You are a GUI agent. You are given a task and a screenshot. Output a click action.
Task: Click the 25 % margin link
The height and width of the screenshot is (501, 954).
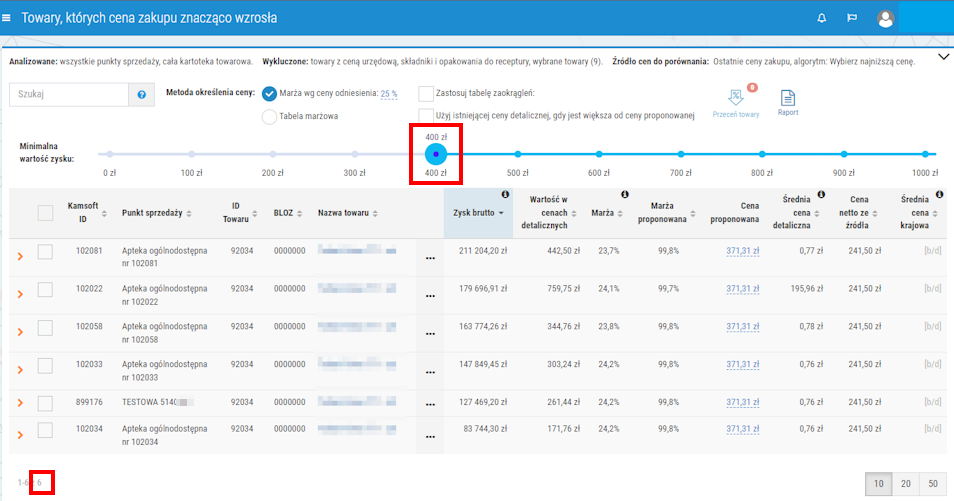point(388,94)
